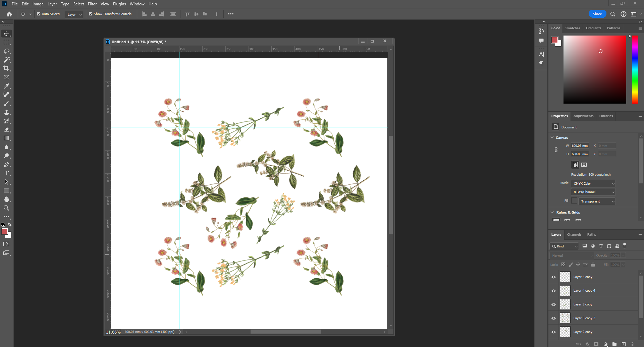The image size is (644, 347).
Task: Open the 8 Bits/Channel dropdown
Action: tap(593, 192)
